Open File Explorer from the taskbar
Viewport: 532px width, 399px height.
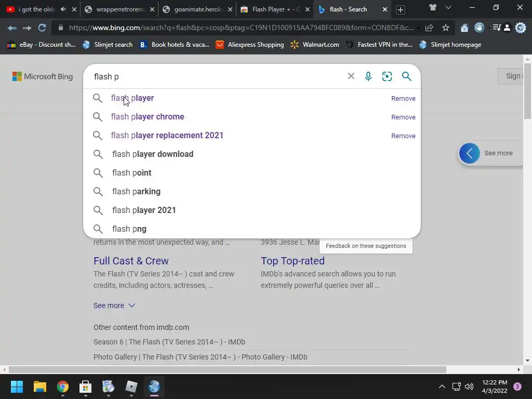(x=39, y=387)
